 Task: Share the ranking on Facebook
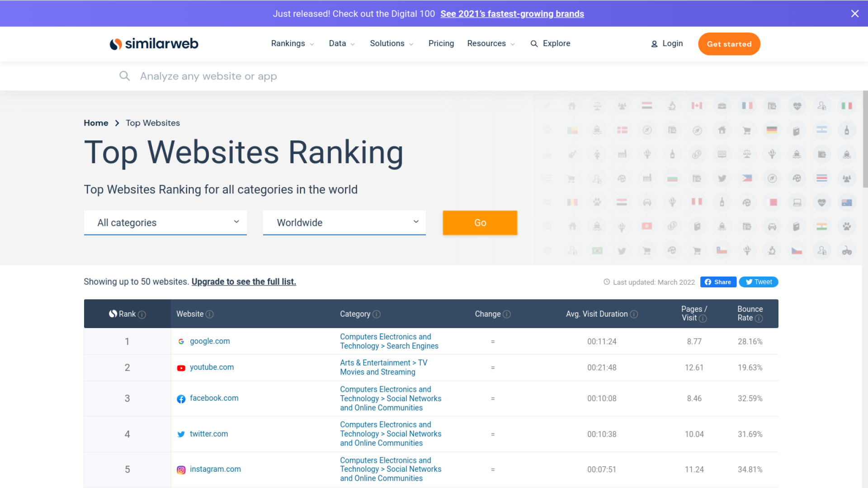click(718, 282)
